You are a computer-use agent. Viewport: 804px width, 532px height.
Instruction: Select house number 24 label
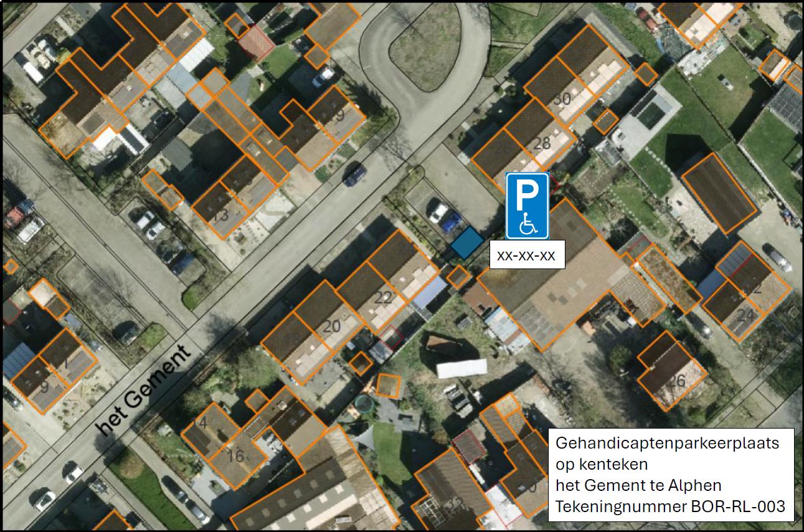(745, 316)
